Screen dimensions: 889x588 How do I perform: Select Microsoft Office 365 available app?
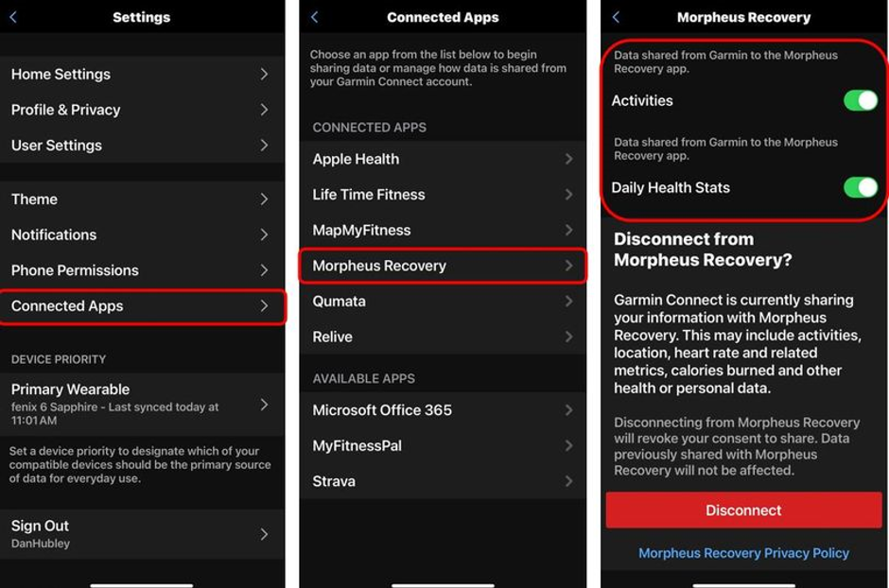click(x=443, y=410)
